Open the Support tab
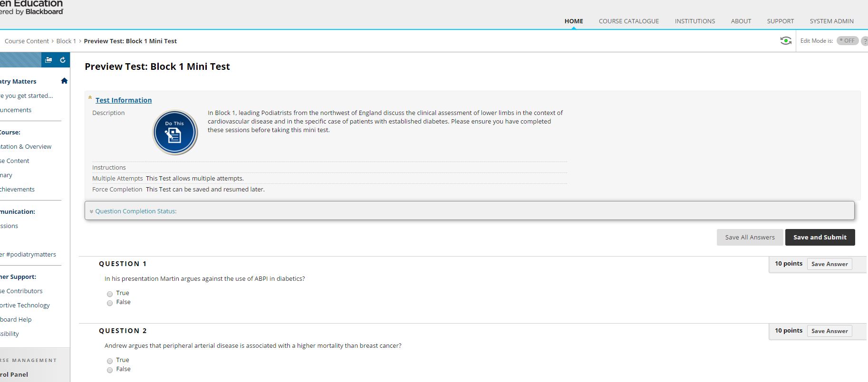The height and width of the screenshot is (382, 868). click(780, 21)
